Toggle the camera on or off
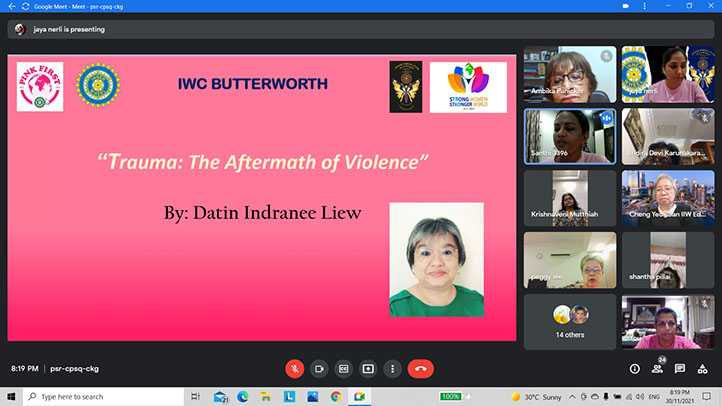Screen dimensions: 722x406 tap(319, 368)
